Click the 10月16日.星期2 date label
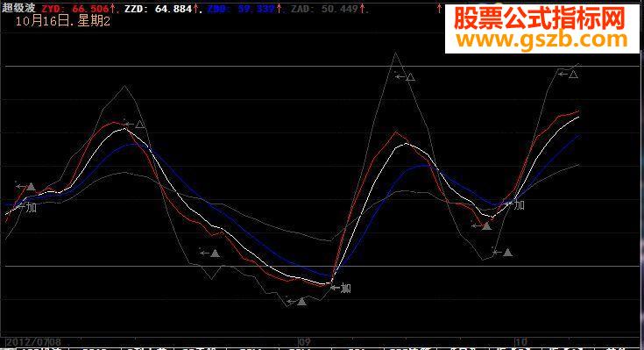The width and height of the screenshot is (644, 350). click(x=63, y=21)
